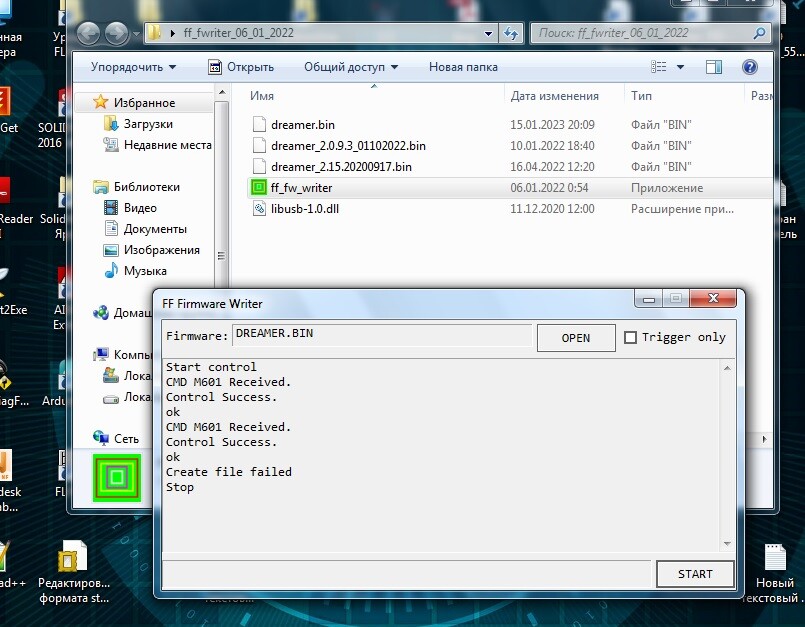
Task: Click the change view icon
Action: [x=659, y=67]
